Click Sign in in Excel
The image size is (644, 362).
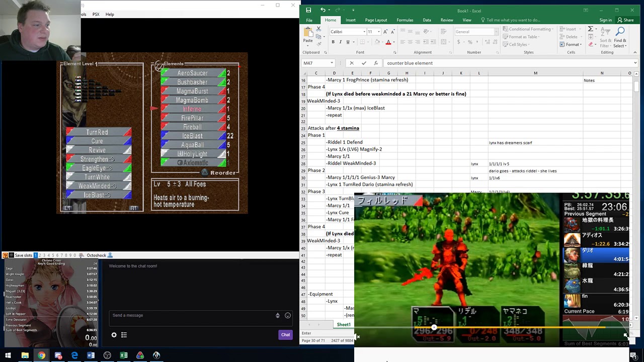pyautogui.click(x=606, y=20)
